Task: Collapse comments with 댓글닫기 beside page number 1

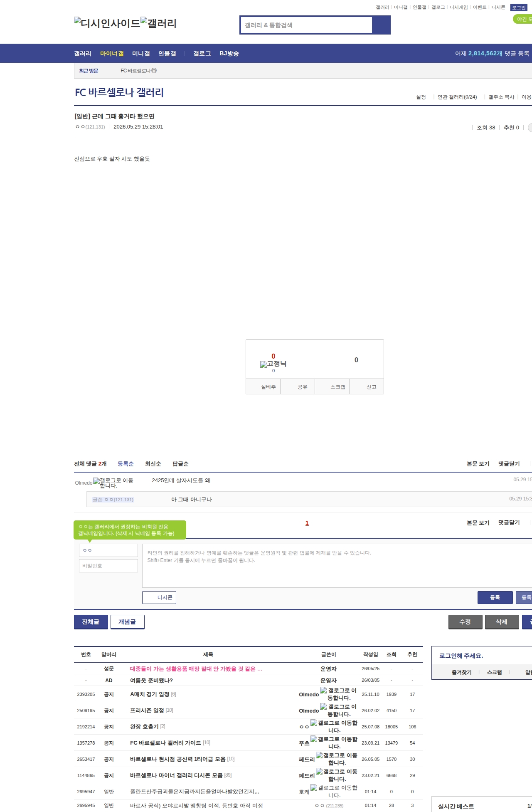Action: 509,522
